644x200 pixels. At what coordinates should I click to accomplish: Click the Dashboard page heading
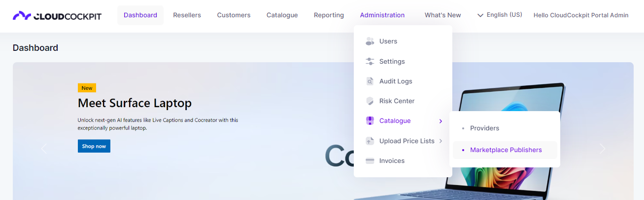pyautogui.click(x=35, y=48)
